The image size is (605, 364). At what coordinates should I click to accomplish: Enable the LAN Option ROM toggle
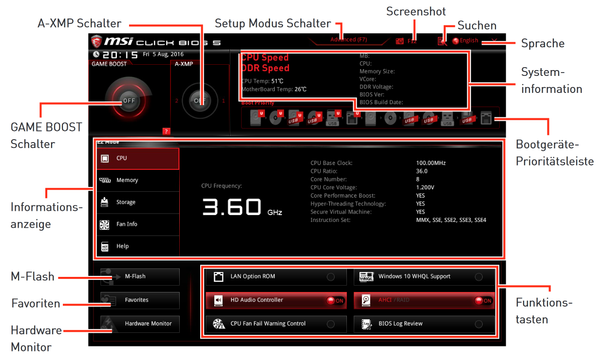tap(330, 276)
